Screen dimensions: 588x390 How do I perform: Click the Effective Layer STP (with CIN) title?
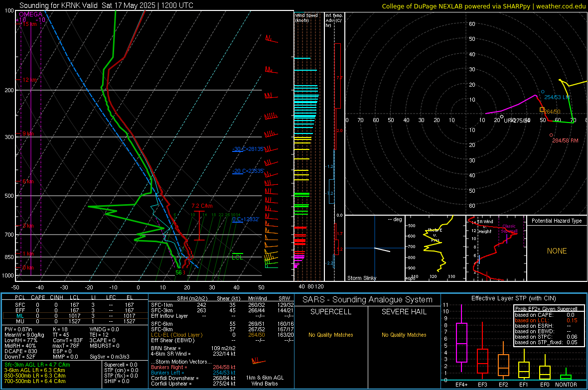[513, 298]
